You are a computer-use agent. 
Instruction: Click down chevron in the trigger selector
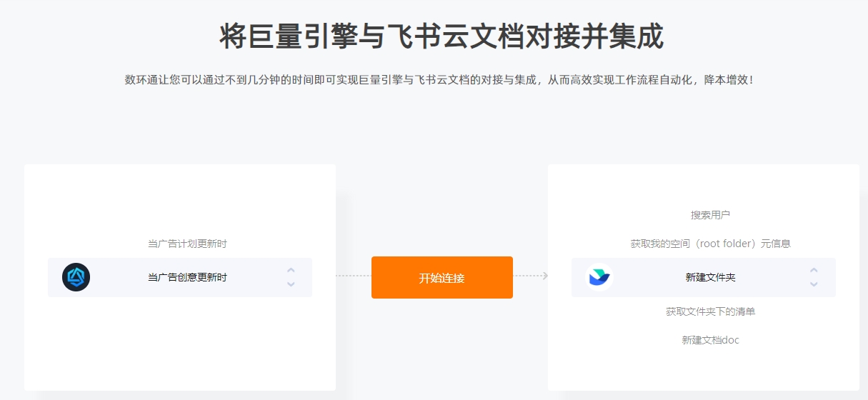(291, 284)
